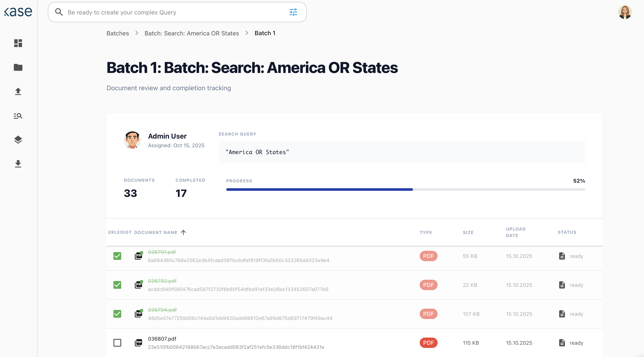Open the dashboard view from the sidebar
The image size is (644, 357).
pyautogui.click(x=18, y=43)
